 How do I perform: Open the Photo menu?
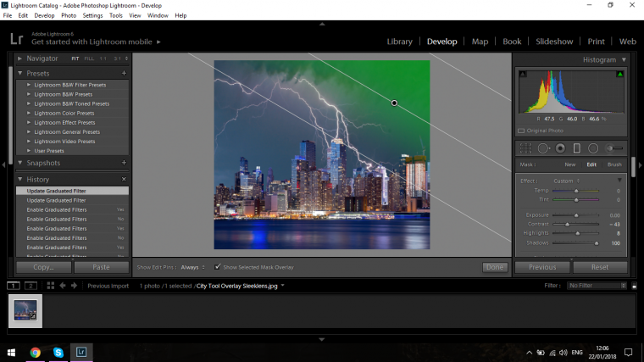69,15
